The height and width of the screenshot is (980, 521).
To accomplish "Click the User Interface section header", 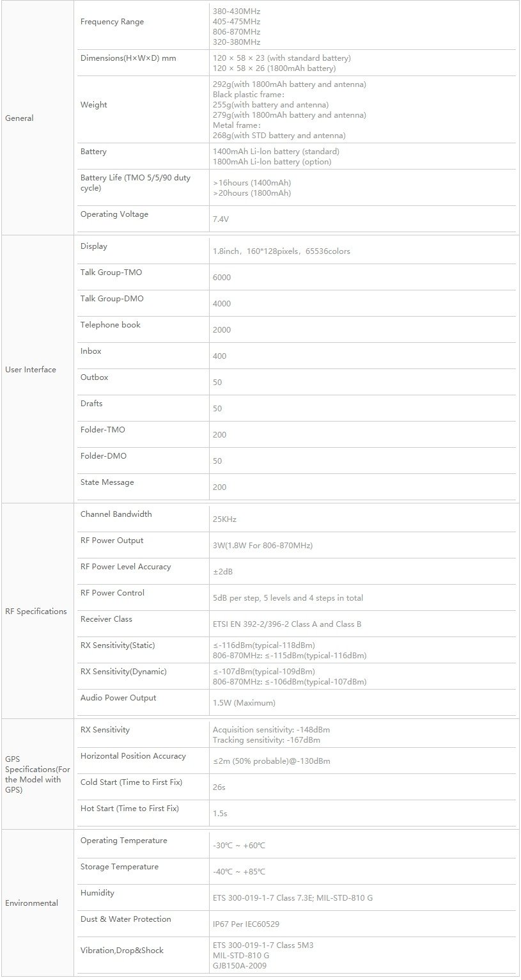I will coord(31,370).
